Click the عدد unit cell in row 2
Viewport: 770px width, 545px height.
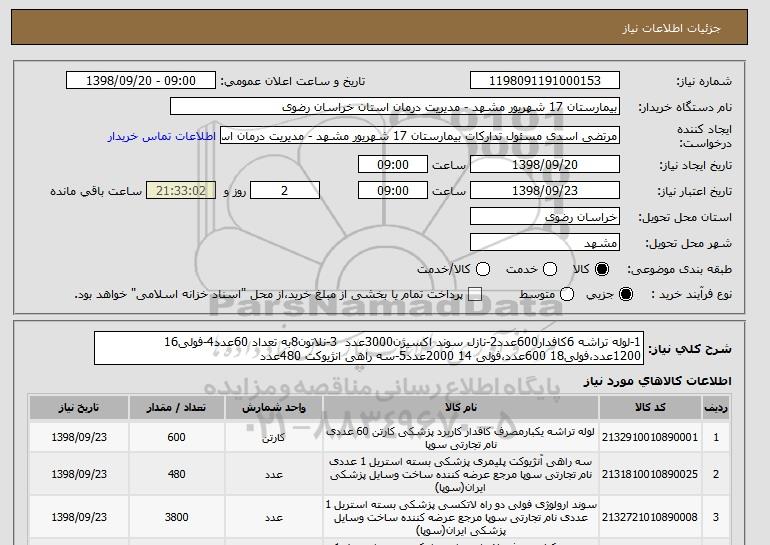coord(274,474)
